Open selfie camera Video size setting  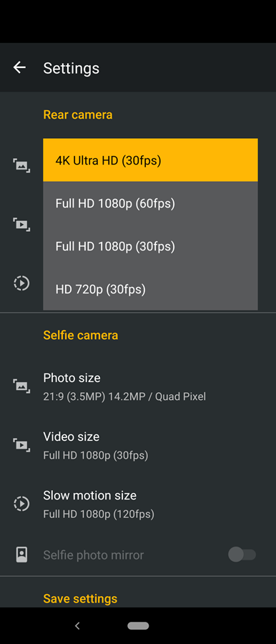point(138,445)
